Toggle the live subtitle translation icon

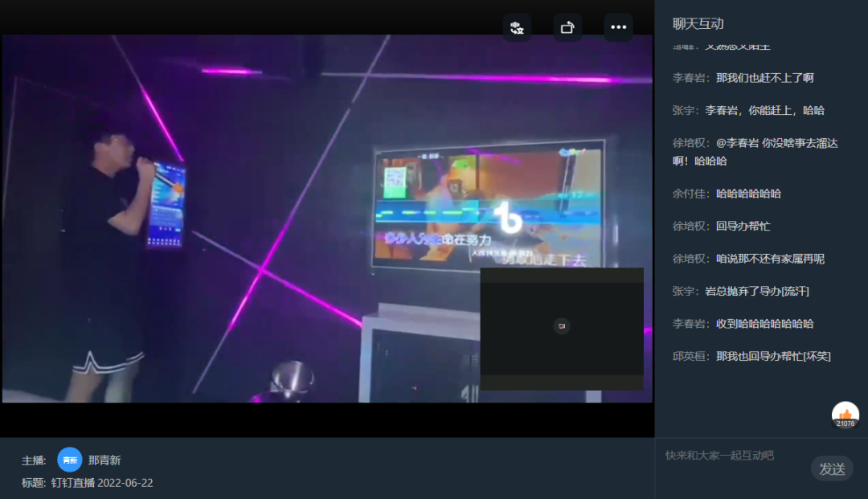(517, 27)
